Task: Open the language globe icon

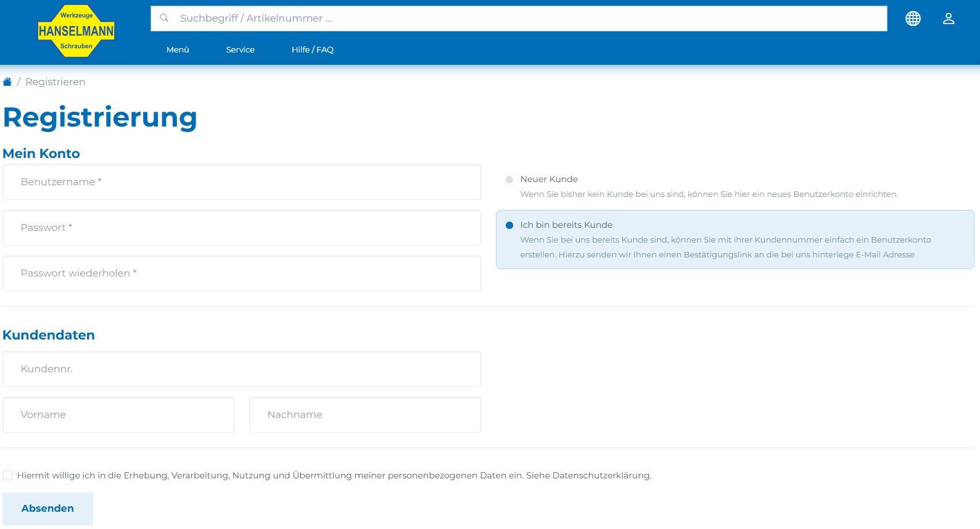Action: (x=913, y=19)
